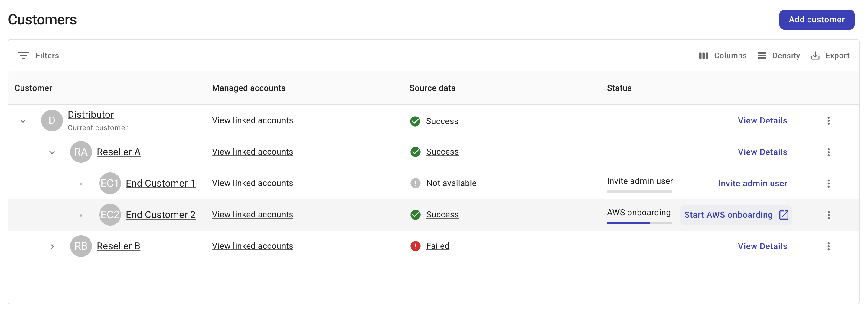Open the Filters icon
Screen dimensions: 868x311
[23, 56]
